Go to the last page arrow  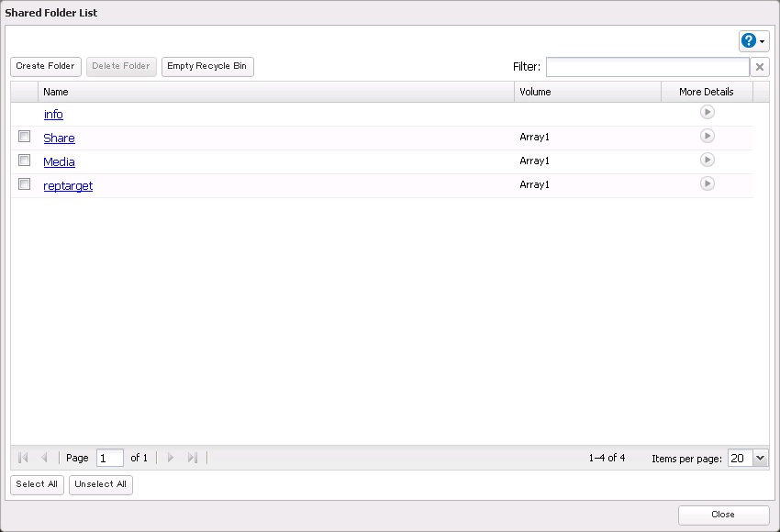(193, 458)
